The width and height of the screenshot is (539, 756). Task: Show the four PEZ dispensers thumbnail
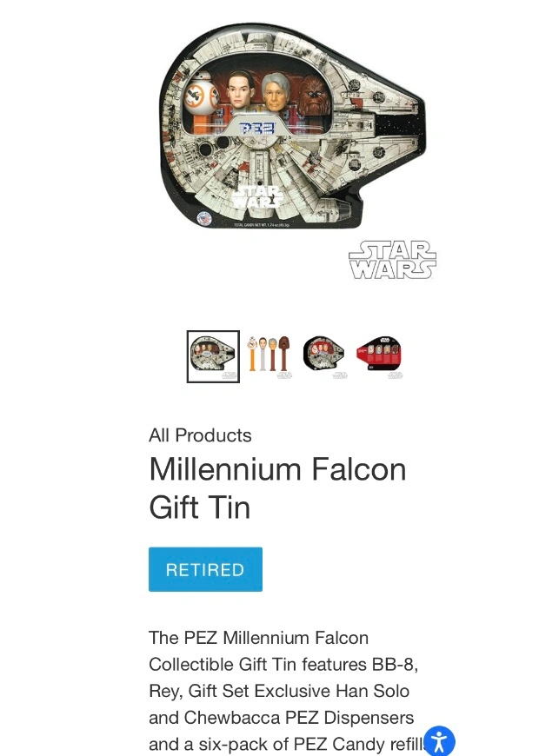[x=269, y=355]
